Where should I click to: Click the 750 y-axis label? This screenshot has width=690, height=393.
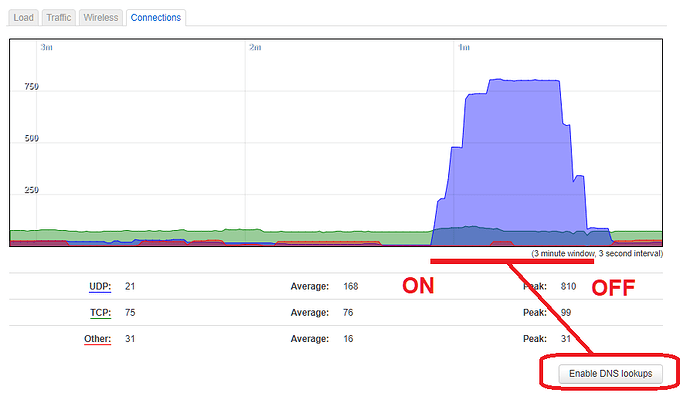pyautogui.click(x=31, y=86)
